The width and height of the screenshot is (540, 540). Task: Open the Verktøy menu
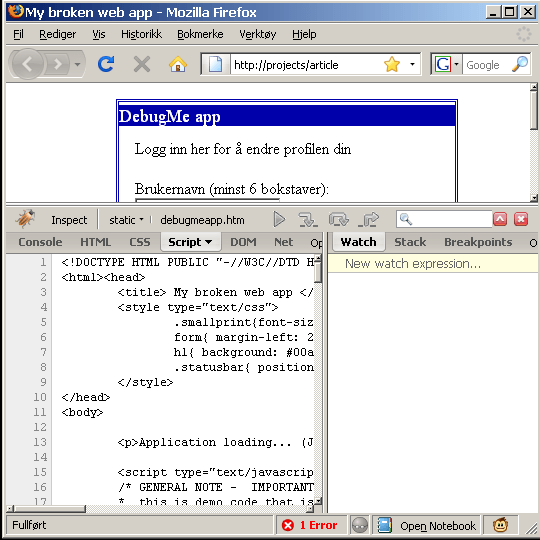pos(258,34)
